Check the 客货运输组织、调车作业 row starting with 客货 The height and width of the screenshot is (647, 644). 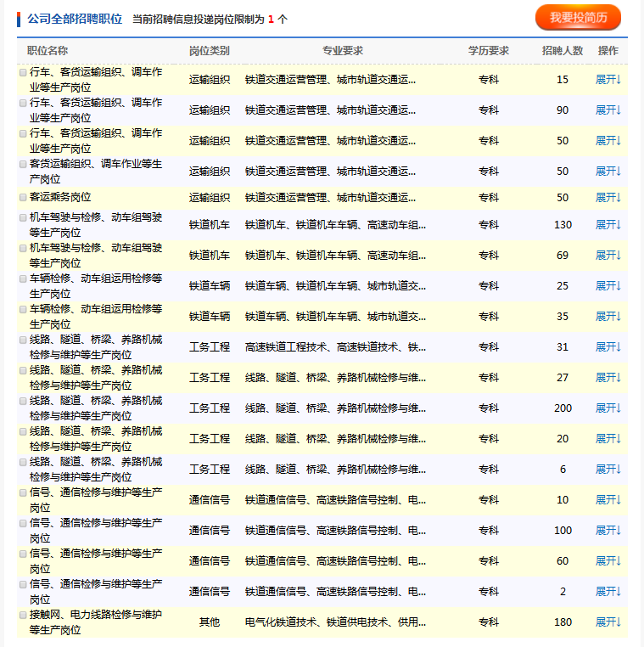click(x=23, y=164)
